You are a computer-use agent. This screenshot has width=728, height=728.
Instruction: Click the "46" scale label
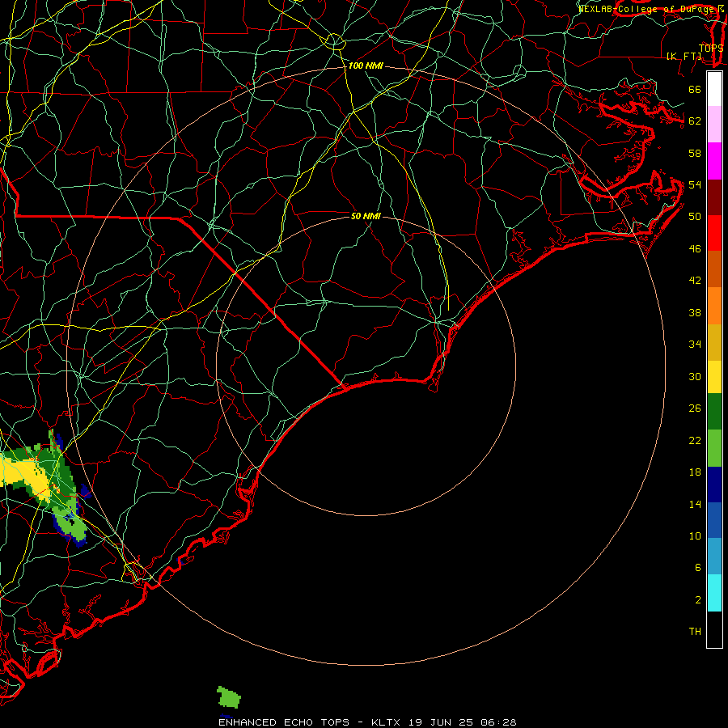[x=695, y=249]
